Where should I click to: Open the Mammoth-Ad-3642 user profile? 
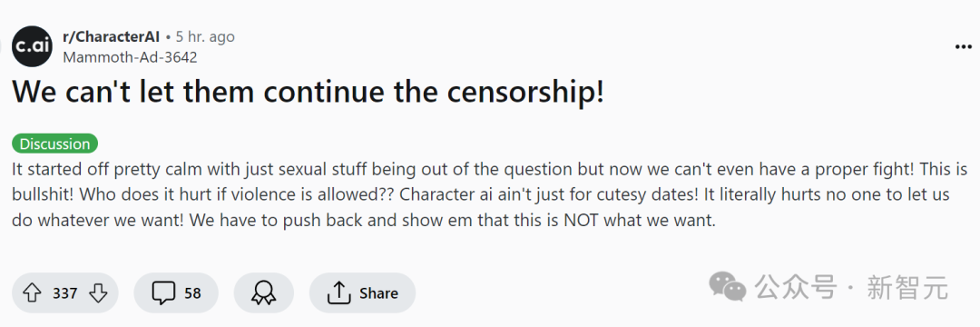click(x=130, y=57)
